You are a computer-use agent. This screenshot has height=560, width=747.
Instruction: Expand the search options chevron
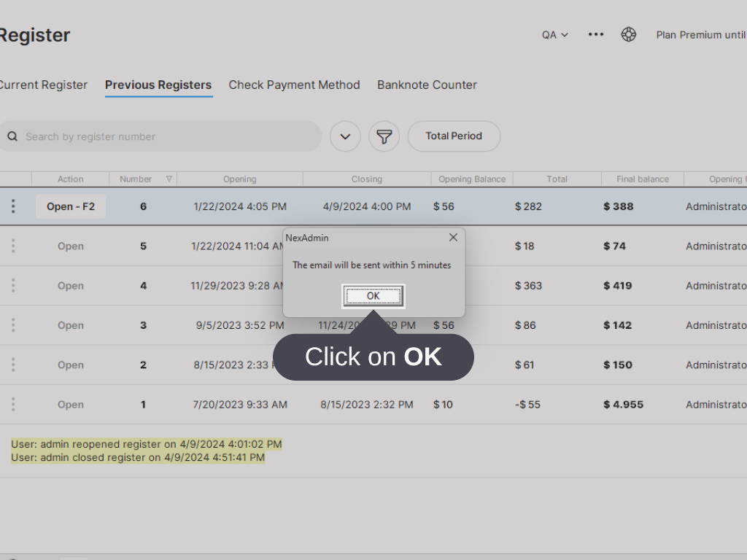tap(345, 136)
